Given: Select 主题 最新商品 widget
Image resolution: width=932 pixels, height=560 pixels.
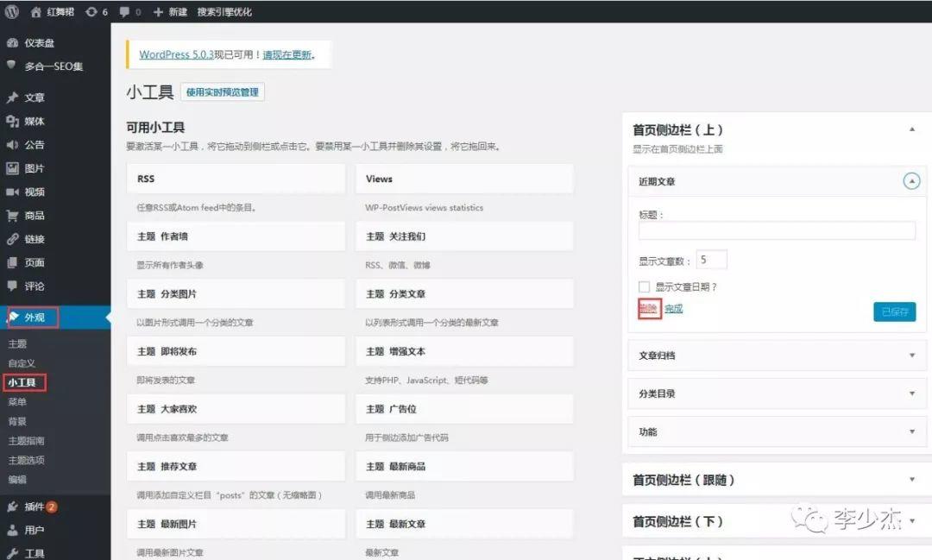Looking at the screenshot, I should (465, 467).
